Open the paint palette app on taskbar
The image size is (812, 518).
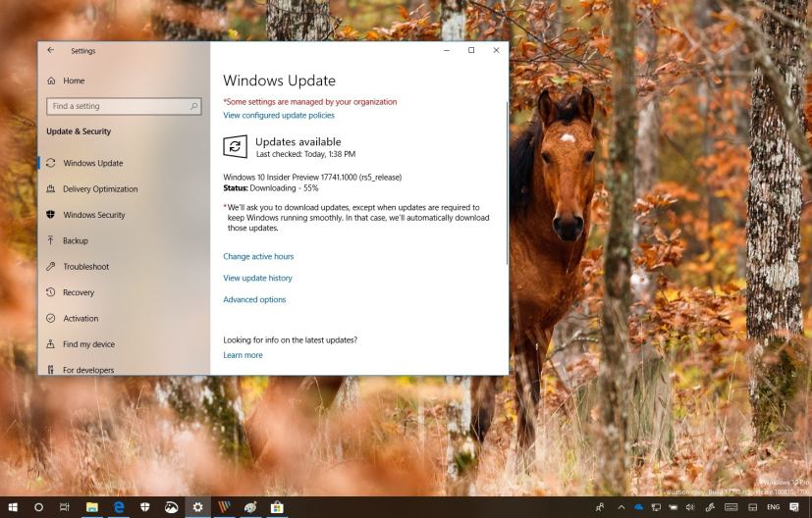click(250, 507)
